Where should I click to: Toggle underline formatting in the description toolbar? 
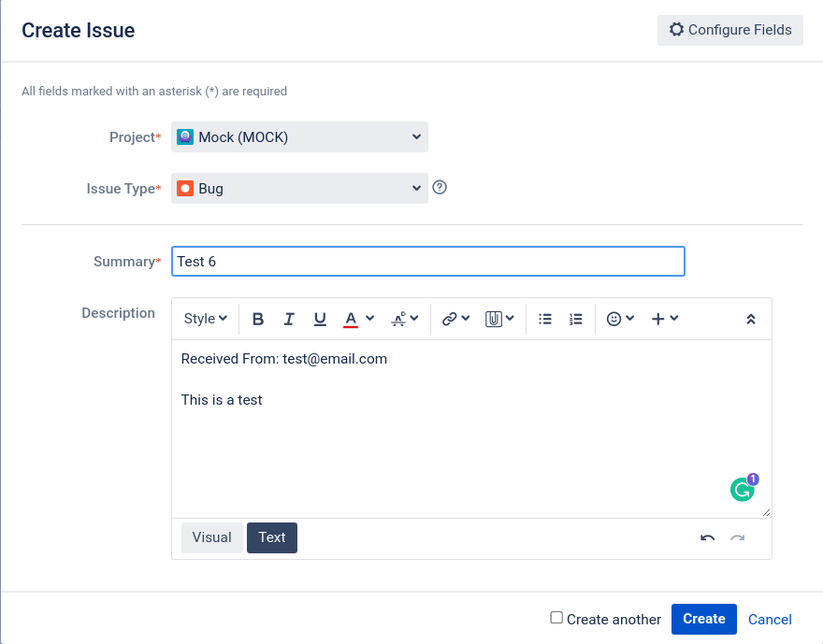click(320, 319)
